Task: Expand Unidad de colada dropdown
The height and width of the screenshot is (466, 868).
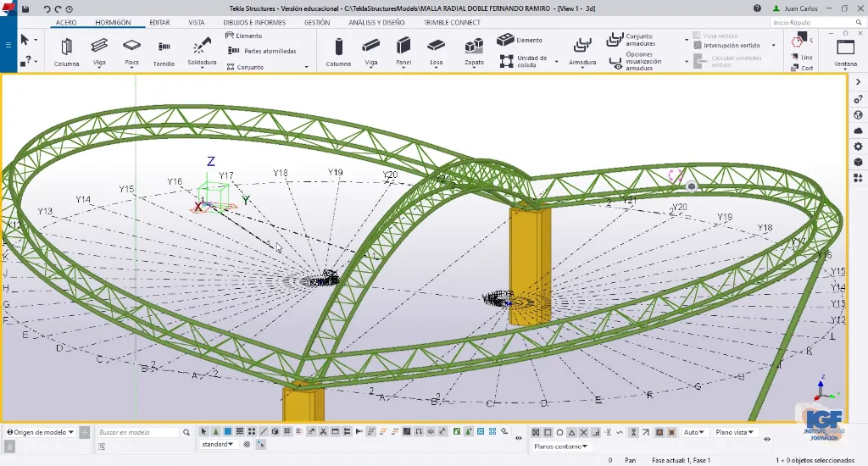Action: click(x=556, y=62)
